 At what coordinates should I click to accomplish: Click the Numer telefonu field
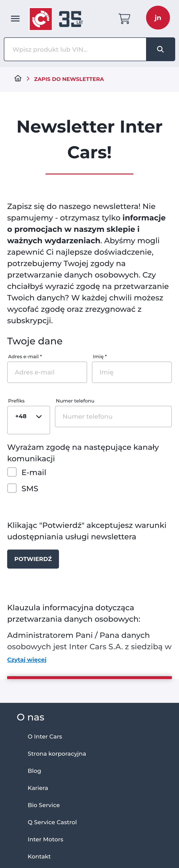(x=113, y=417)
